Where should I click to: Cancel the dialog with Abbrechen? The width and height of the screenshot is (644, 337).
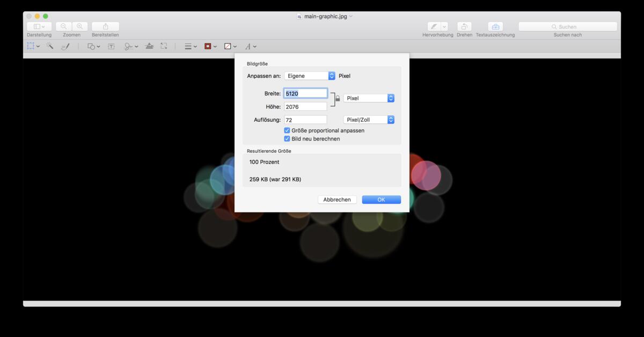[337, 199]
